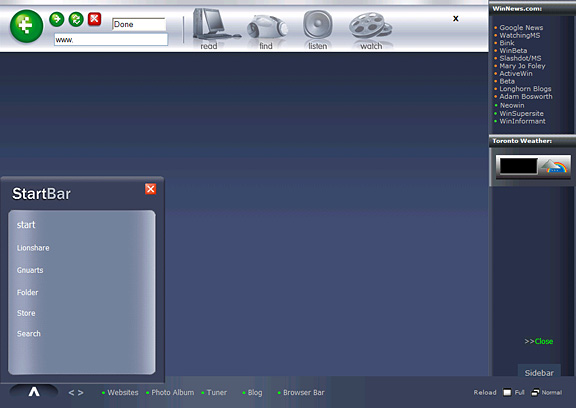Open the Sidebar tab
The height and width of the screenshot is (408, 576).
point(539,372)
